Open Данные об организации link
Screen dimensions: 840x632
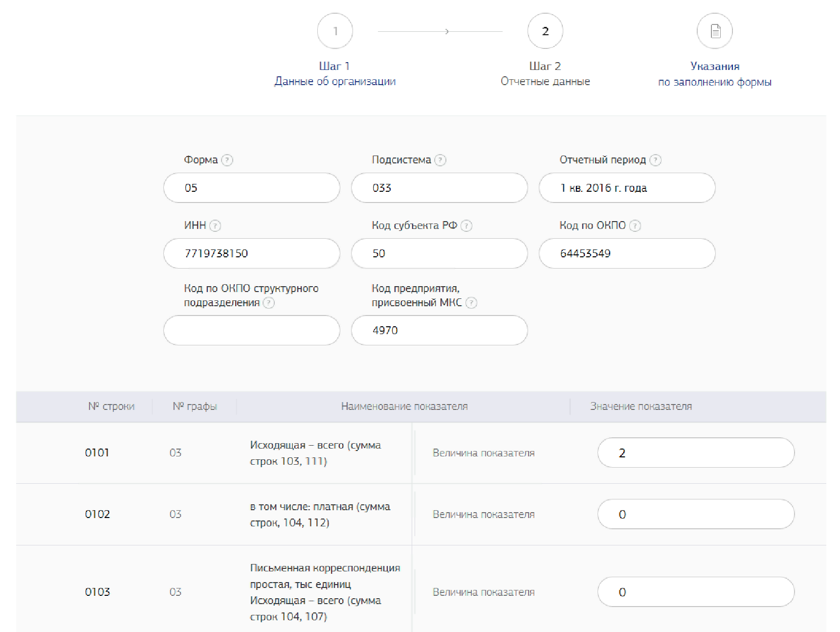pyautogui.click(x=335, y=81)
